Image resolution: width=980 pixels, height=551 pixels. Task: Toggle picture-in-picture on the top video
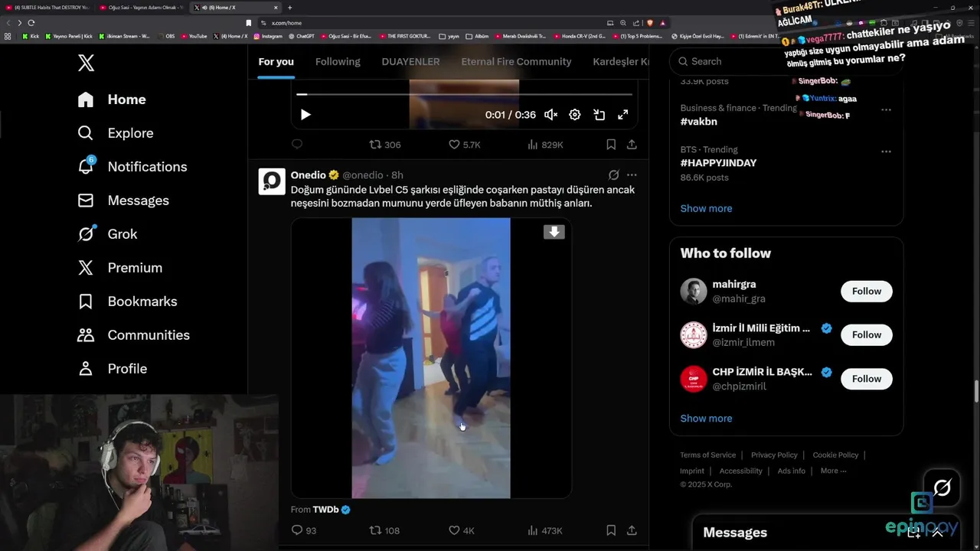tap(599, 115)
